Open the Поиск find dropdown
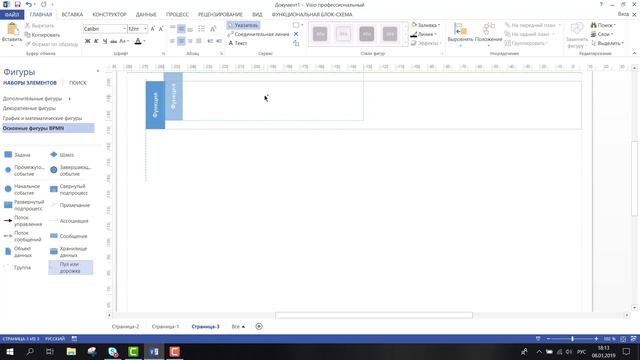 tap(603, 25)
